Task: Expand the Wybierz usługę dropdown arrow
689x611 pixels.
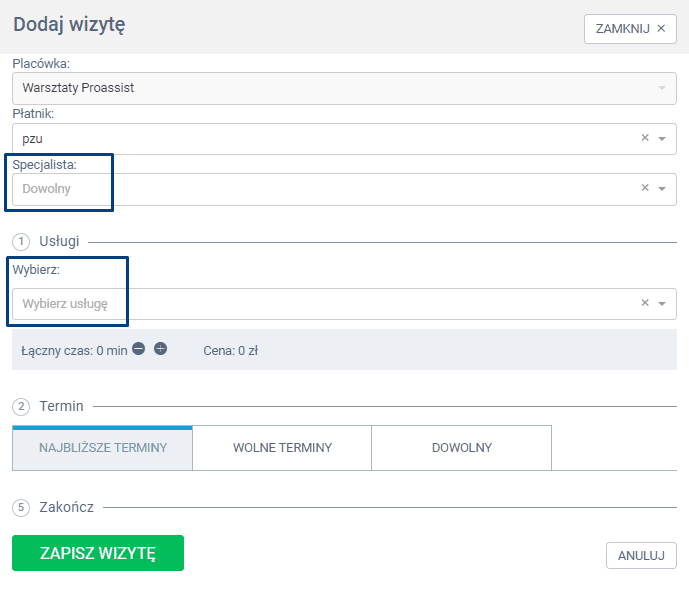Action: point(662,304)
